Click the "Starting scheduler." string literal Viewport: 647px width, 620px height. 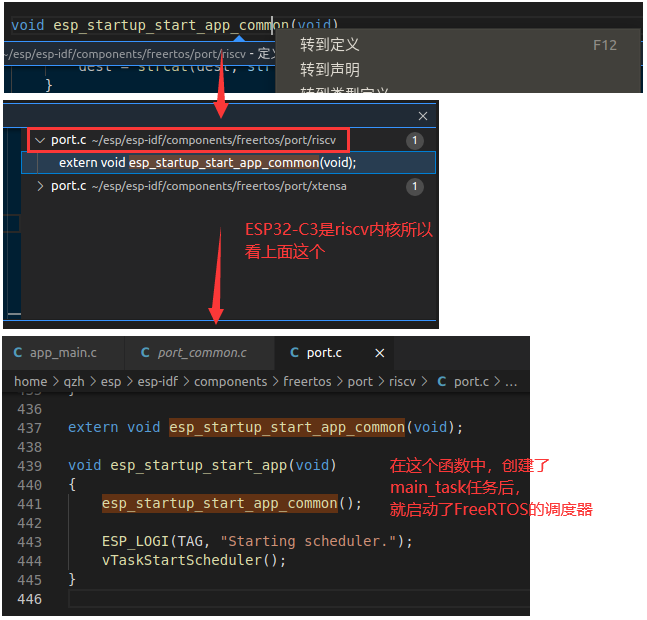coord(308,541)
